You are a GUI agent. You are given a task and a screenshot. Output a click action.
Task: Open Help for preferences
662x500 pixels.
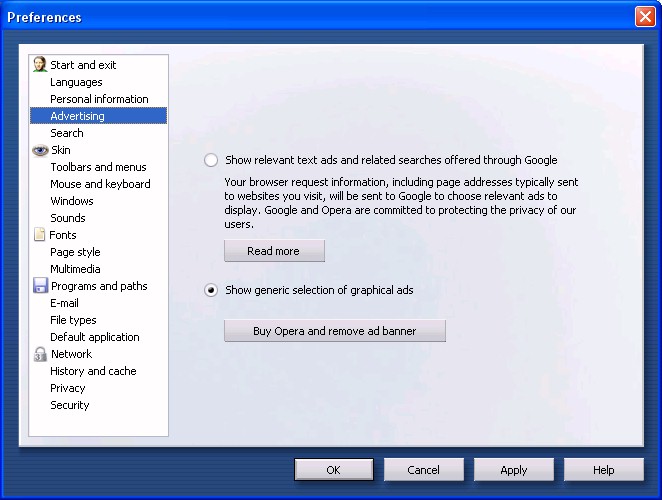(604, 470)
